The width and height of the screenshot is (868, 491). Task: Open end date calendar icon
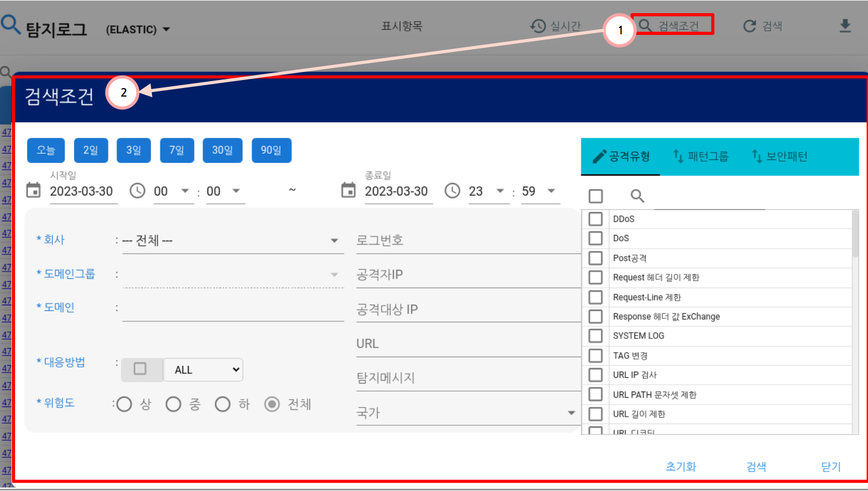click(348, 190)
